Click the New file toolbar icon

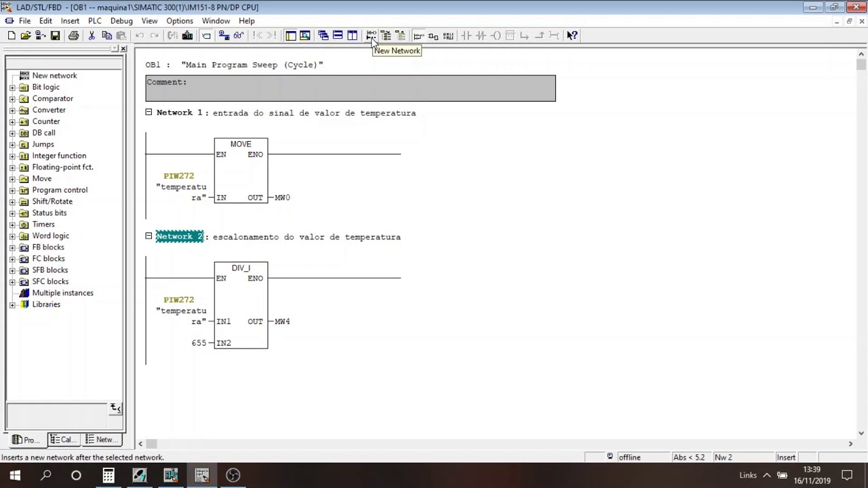(x=12, y=35)
